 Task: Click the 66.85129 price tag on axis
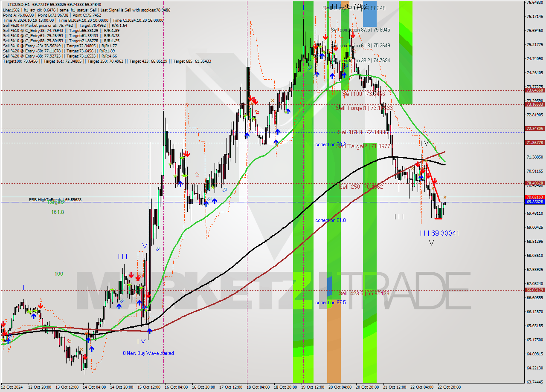534,290
